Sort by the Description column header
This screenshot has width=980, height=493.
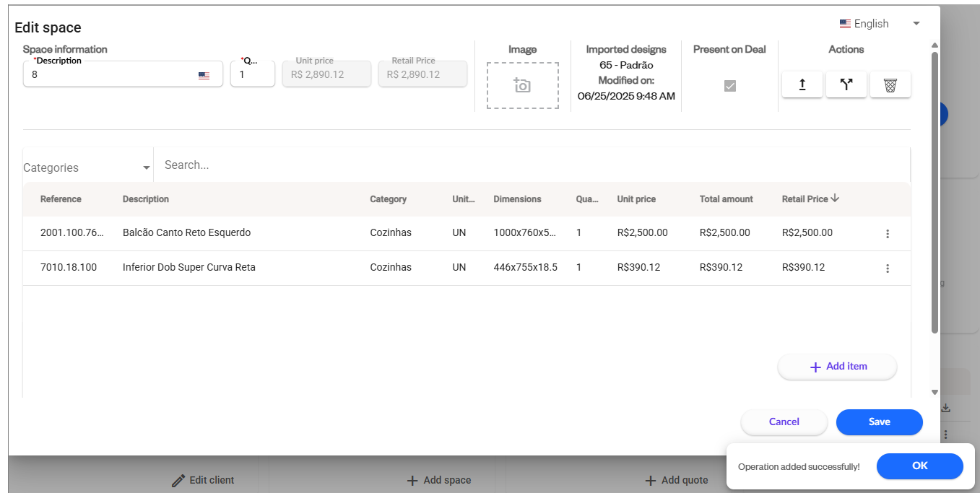tap(146, 199)
